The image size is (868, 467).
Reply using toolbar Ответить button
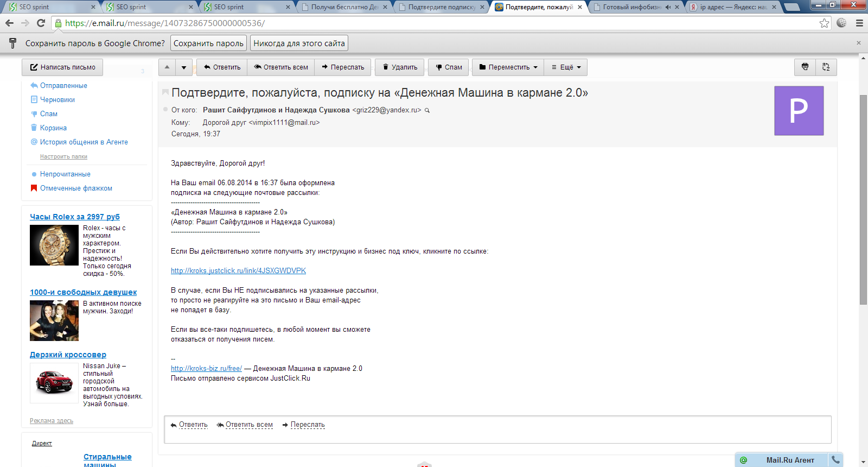click(x=222, y=67)
